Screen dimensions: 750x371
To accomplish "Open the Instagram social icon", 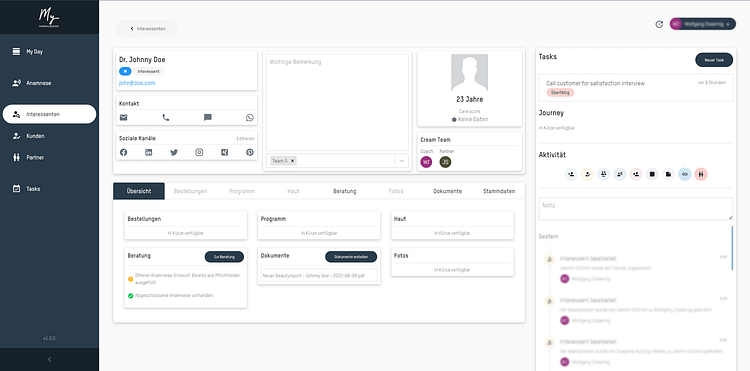I will (x=199, y=153).
